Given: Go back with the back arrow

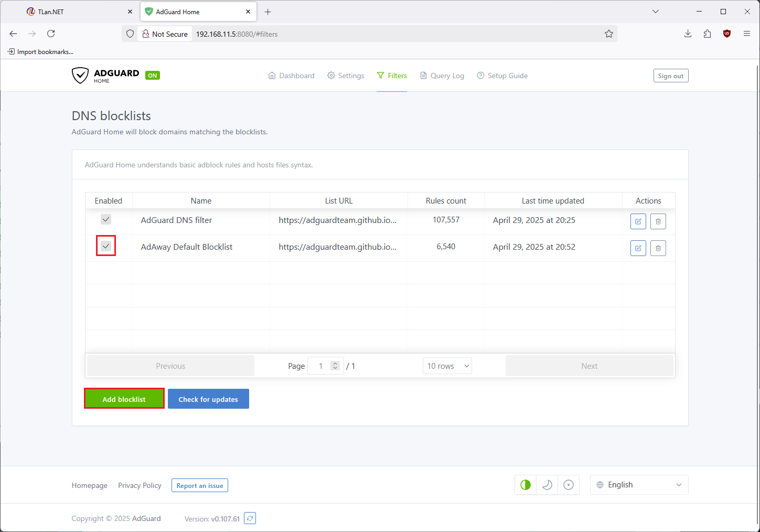Looking at the screenshot, I should [x=13, y=34].
